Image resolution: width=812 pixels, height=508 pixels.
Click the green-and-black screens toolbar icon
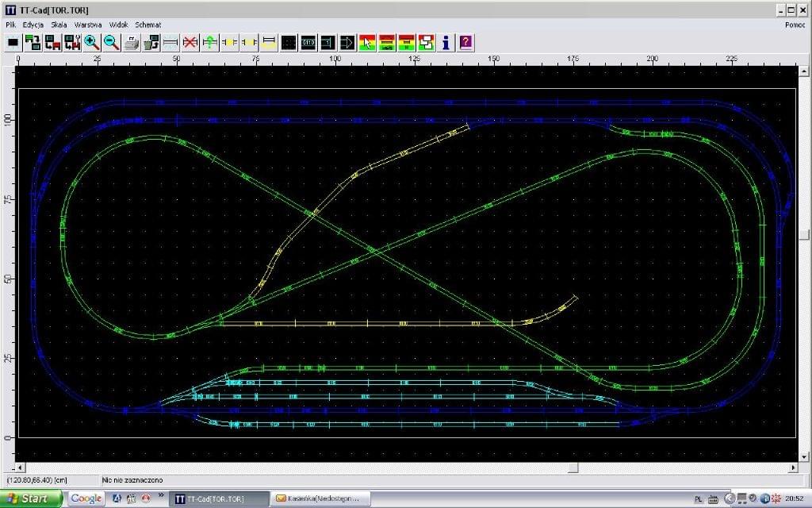point(33,43)
